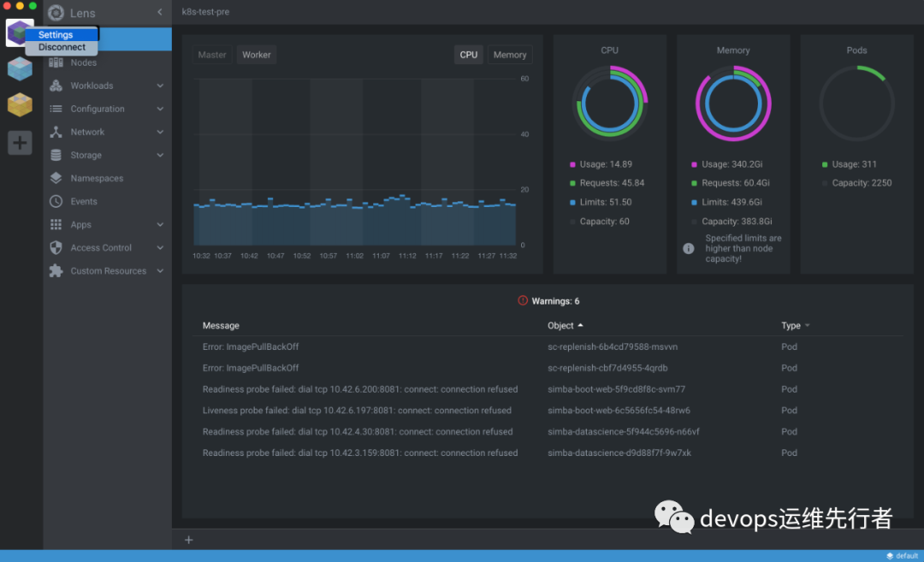Click the Storage database icon
Screen dimensions: 924x562
56,155
